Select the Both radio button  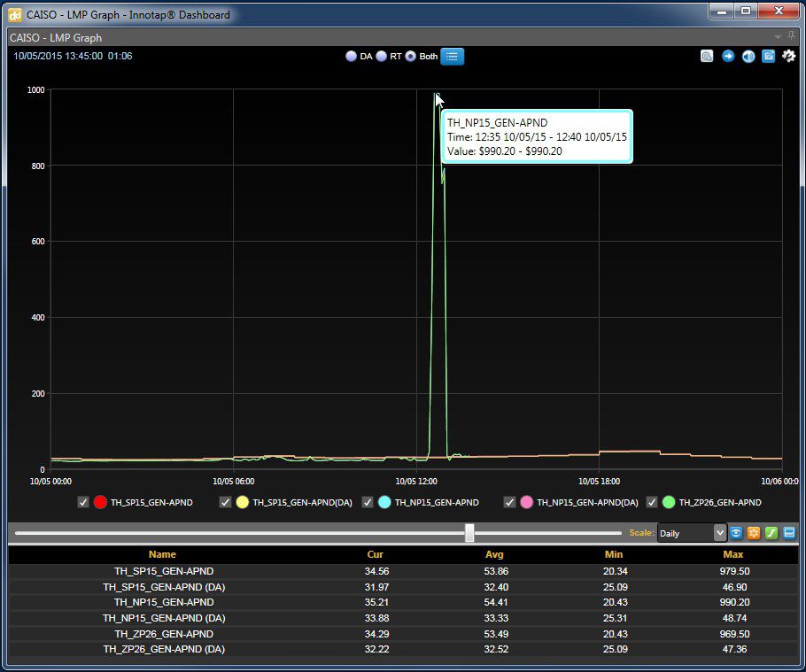click(x=411, y=57)
